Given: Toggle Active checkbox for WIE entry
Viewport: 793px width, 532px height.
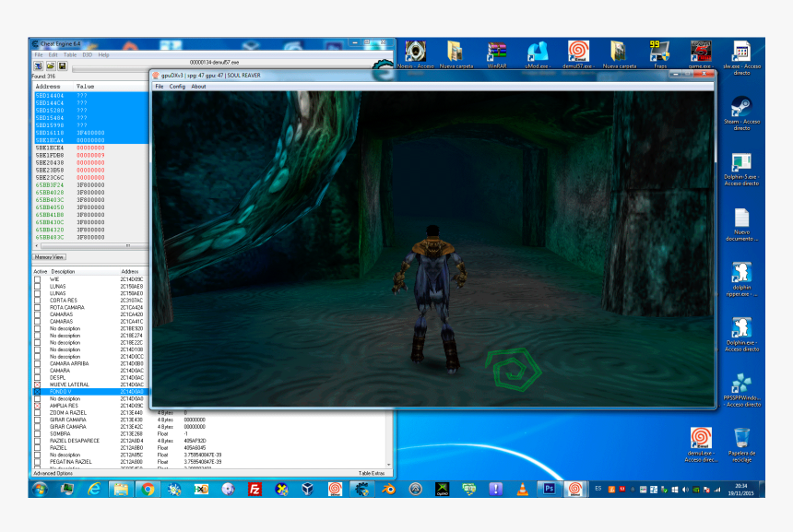Looking at the screenshot, I should tap(38, 279).
